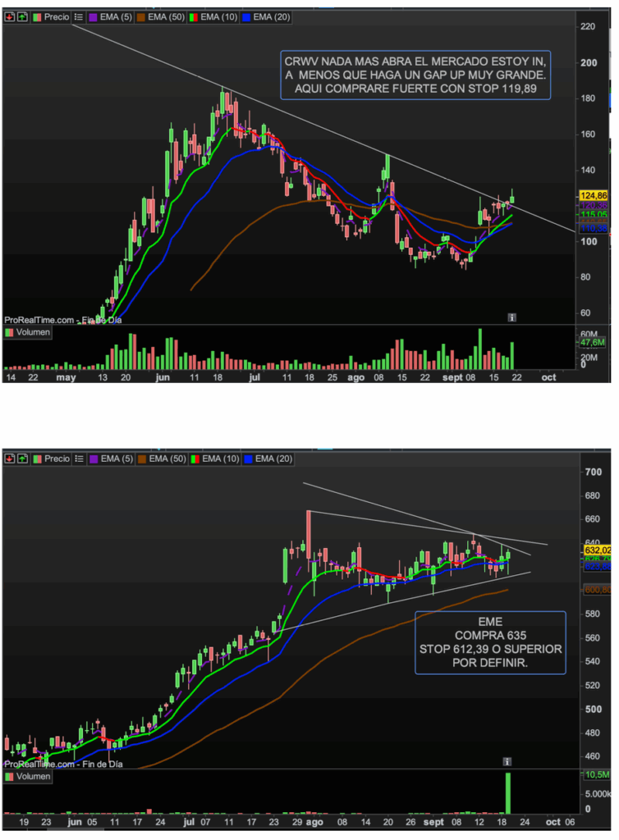Image resolution: width=619 pixels, height=840 pixels.
Task: Toggle the EMA (10) indicator in the bottom chart
Action: click(218, 459)
